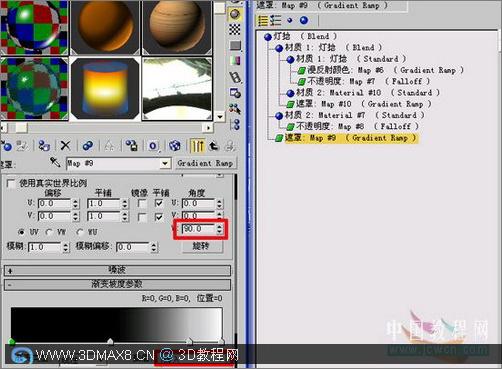This screenshot has height=369, width=502.
Task: Toggle the V mirror 镜像 checkbox
Action: click(x=142, y=217)
